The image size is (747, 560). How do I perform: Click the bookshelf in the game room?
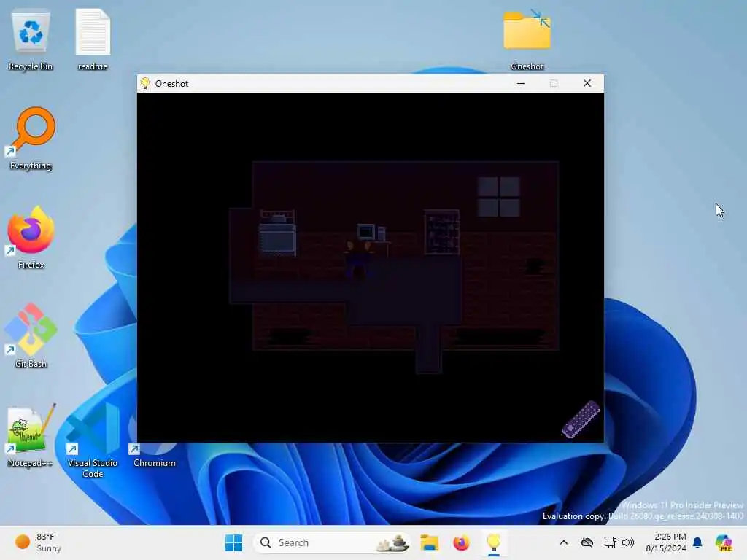click(442, 232)
